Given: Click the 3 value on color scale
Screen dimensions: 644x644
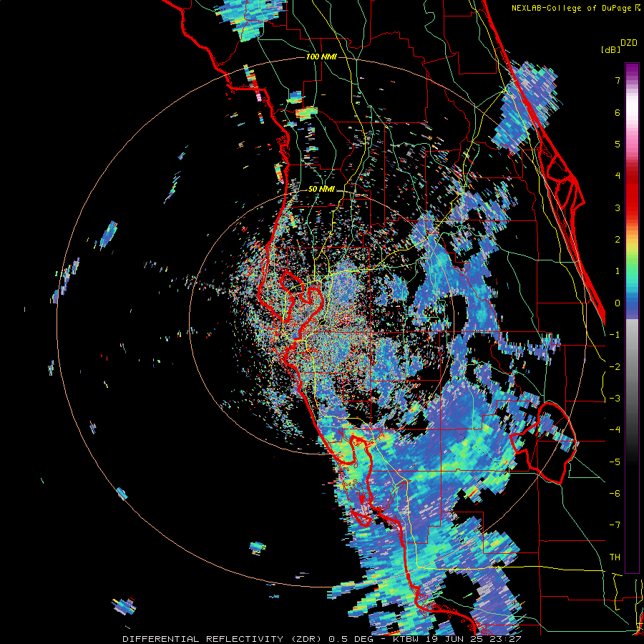Looking at the screenshot, I should tap(618, 208).
